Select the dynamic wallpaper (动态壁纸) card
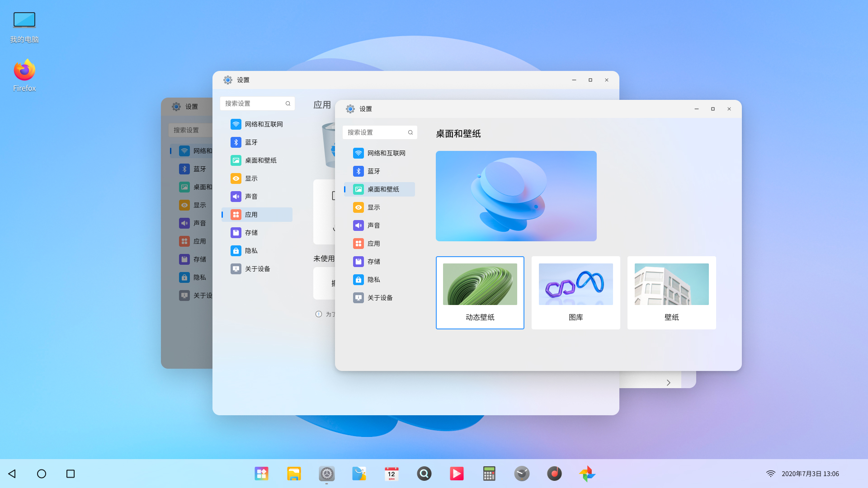The height and width of the screenshot is (488, 868). [480, 292]
